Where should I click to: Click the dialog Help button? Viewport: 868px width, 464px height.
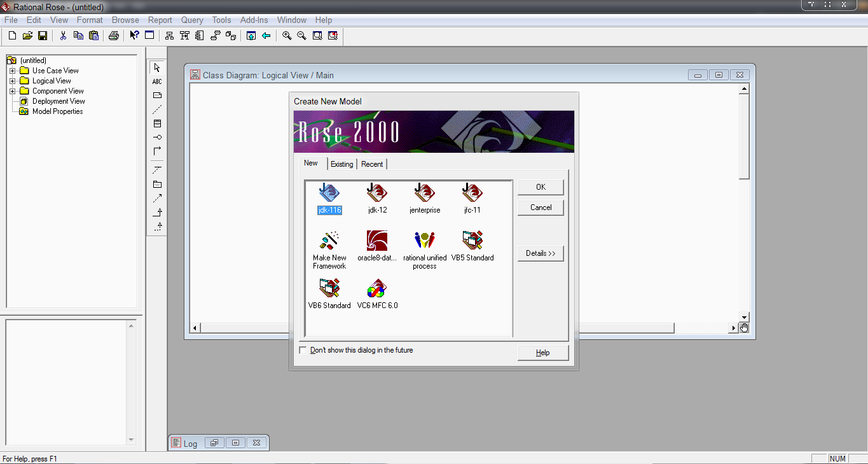click(x=543, y=353)
